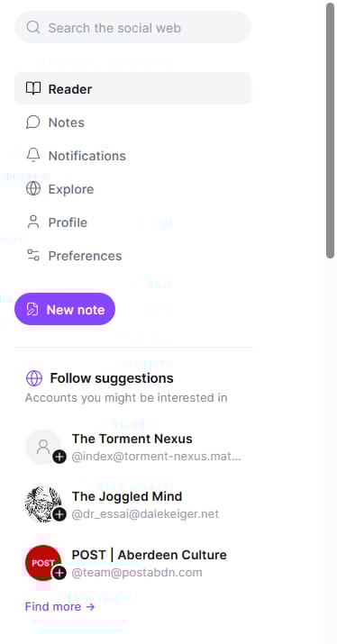Follow The Torment Nexus via plus badge
337x644 pixels.
pos(59,457)
